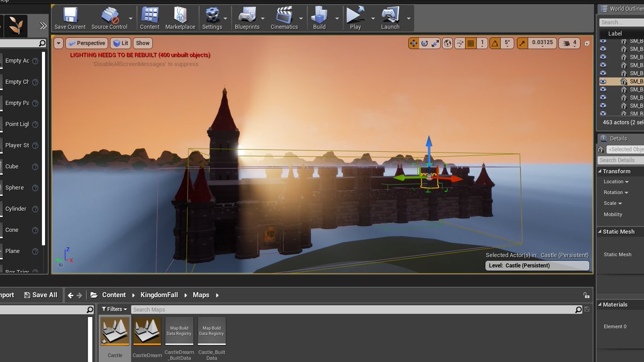Switch to the Foliage mode leaf icon
644x362 pixels.
click(17, 25)
